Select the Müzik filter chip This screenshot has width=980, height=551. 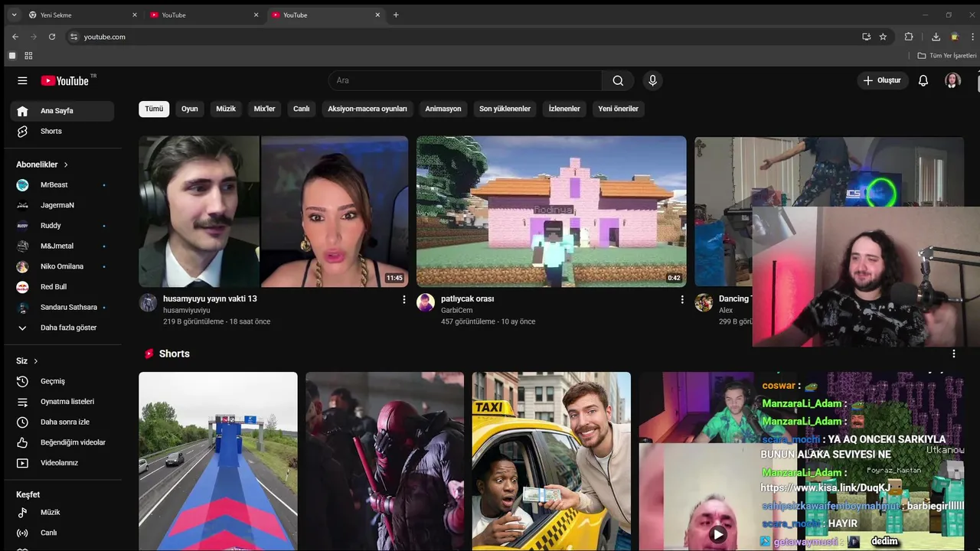point(226,109)
